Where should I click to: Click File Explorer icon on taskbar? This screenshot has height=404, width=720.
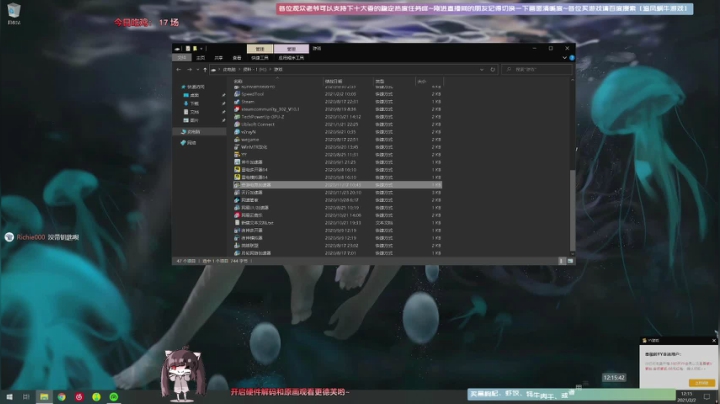pos(44,397)
